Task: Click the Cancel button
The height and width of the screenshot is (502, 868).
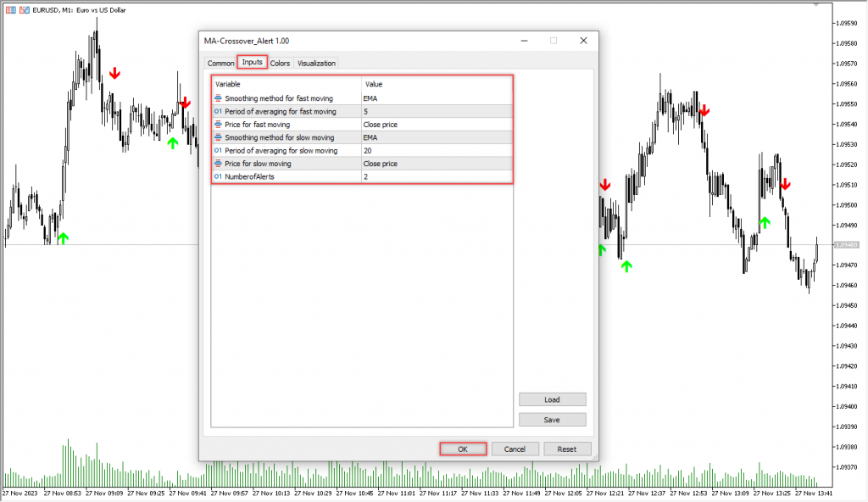Action: point(515,449)
